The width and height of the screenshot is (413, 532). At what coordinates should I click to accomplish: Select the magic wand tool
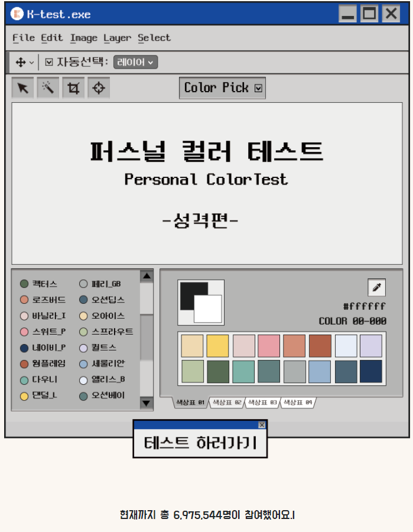pos(48,88)
